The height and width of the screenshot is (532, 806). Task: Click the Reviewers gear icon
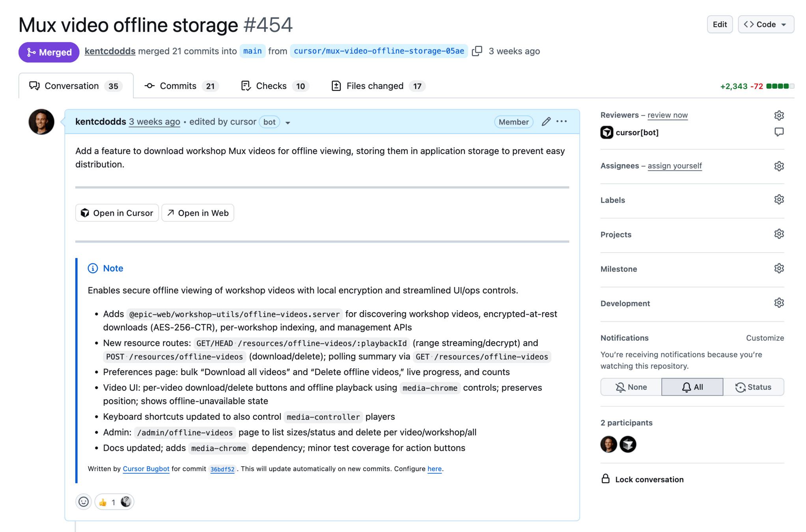(x=779, y=115)
